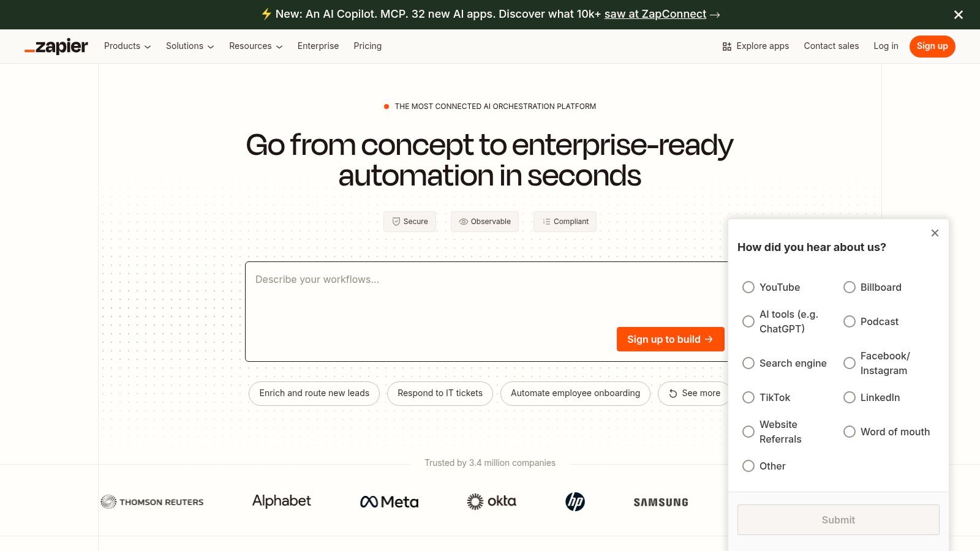Click 'The most connected AI orchestration platform' tagline
980x551 pixels.
click(496, 107)
